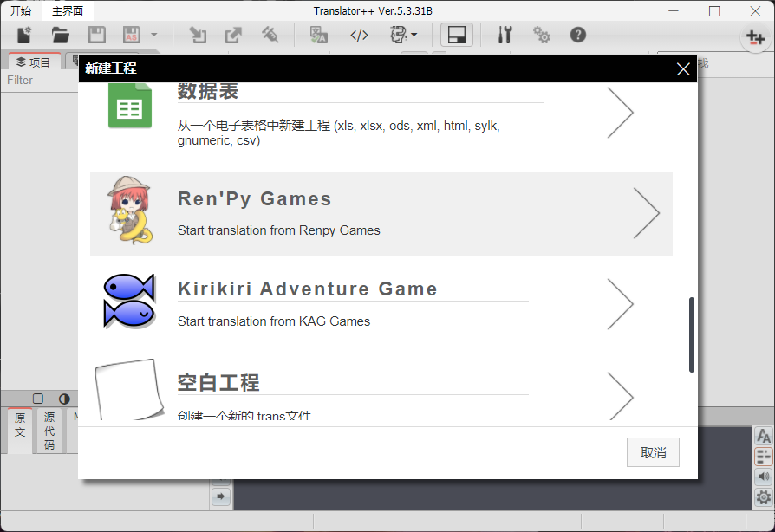Image resolution: width=775 pixels, height=532 pixels.
Task: Click the green spreadsheet icon
Action: pos(130,106)
